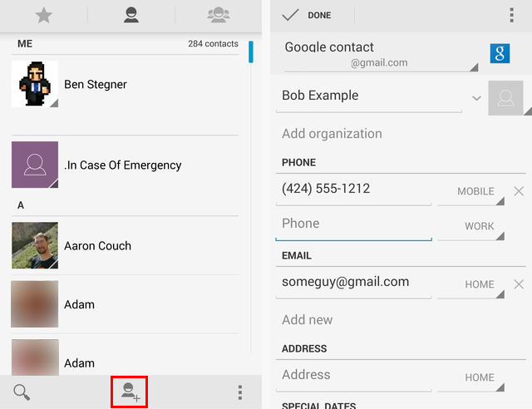Viewport: 532px width, 409px height.
Task: Tap the contact photo placeholder
Action: (505, 98)
